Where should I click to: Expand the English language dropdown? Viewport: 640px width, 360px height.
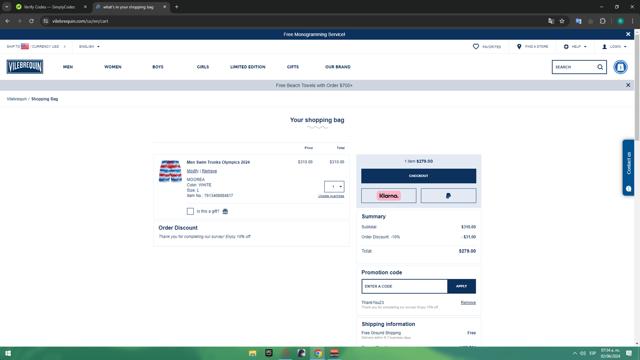pyautogui.click(x=89, y=47)
